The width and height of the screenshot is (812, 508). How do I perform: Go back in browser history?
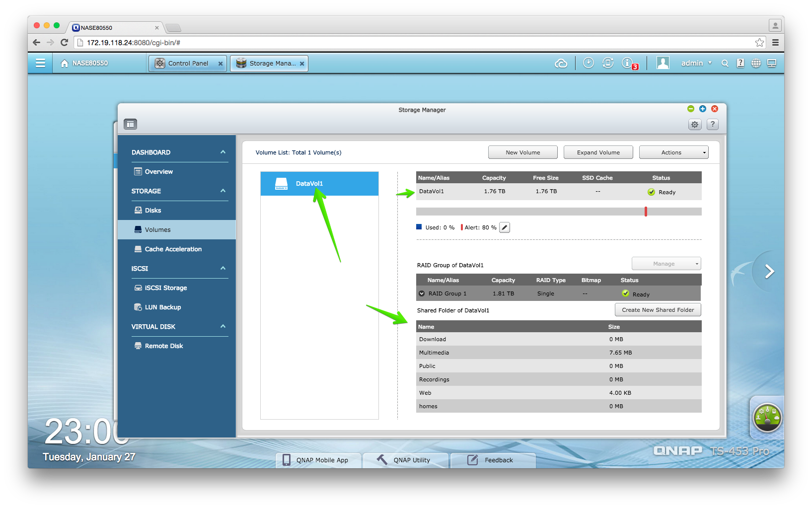(36, 43)
